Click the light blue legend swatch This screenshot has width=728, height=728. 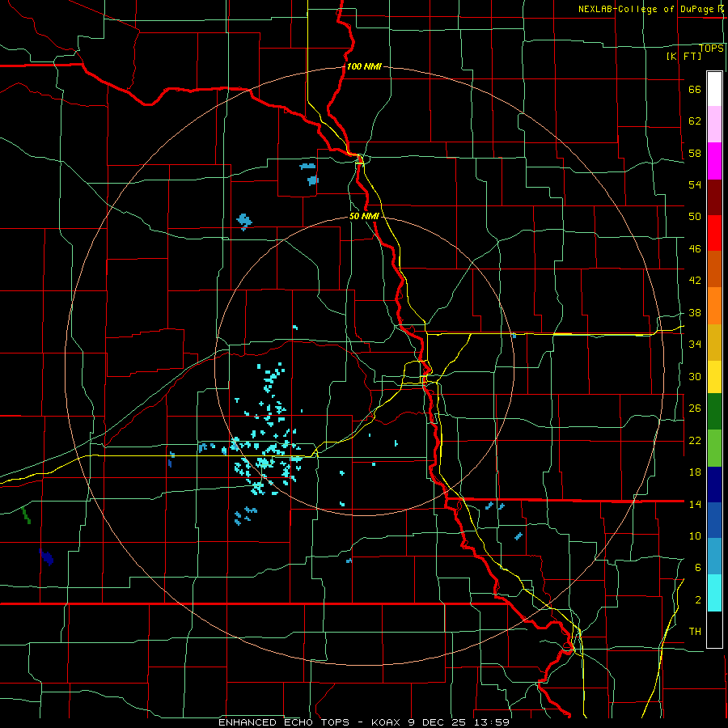(714, 557)
